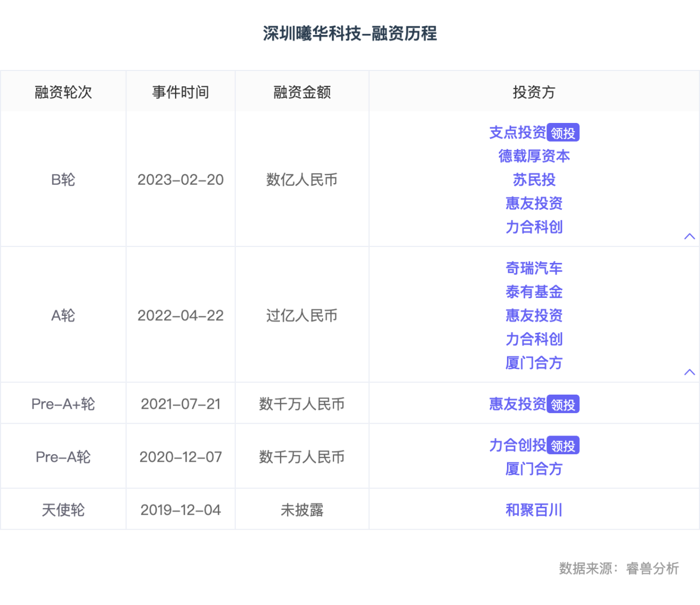Click the 事件时间 column header

click(180, 92)
